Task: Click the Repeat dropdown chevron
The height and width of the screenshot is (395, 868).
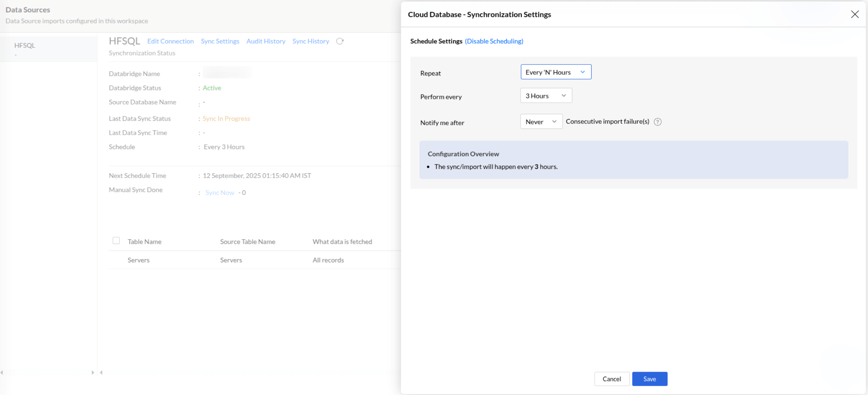Action: [583, 72]
